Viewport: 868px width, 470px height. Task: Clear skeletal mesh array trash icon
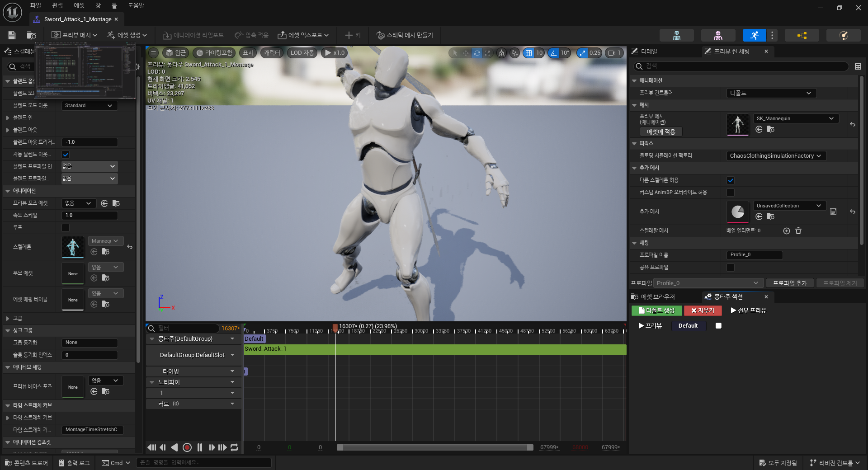[x=798, y=231]
